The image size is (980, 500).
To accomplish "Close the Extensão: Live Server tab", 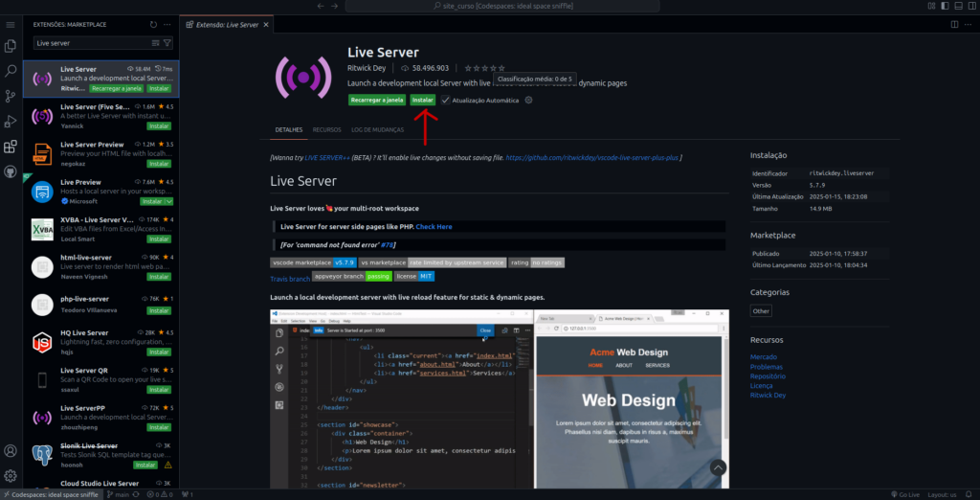I will click(266, 24).
